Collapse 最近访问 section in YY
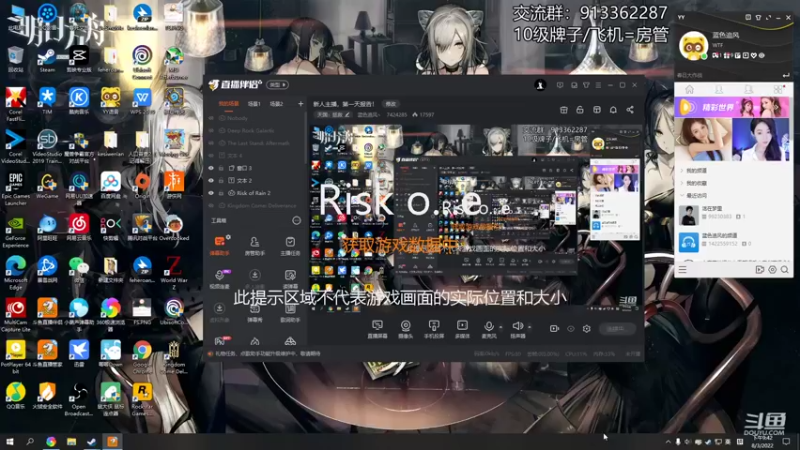The height and width of the screenshot is (450, 800). (x=696, y=195)
